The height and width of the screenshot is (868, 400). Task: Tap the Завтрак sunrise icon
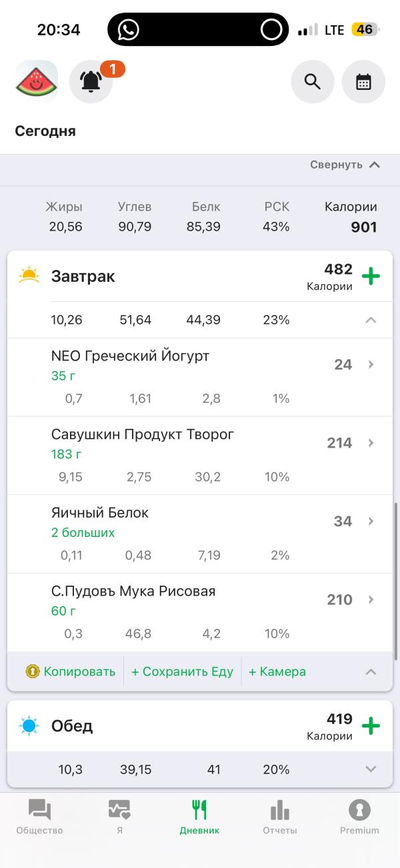click(x=29, y=276)
